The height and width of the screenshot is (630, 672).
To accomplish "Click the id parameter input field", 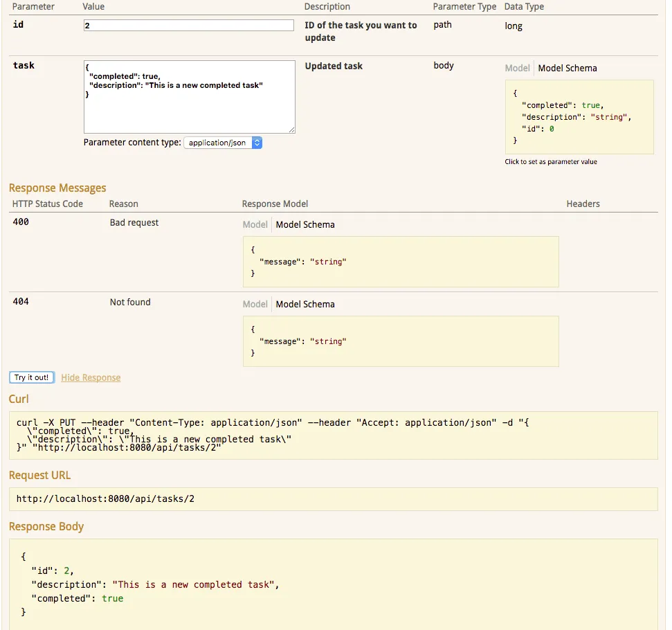I will (188, 26).
